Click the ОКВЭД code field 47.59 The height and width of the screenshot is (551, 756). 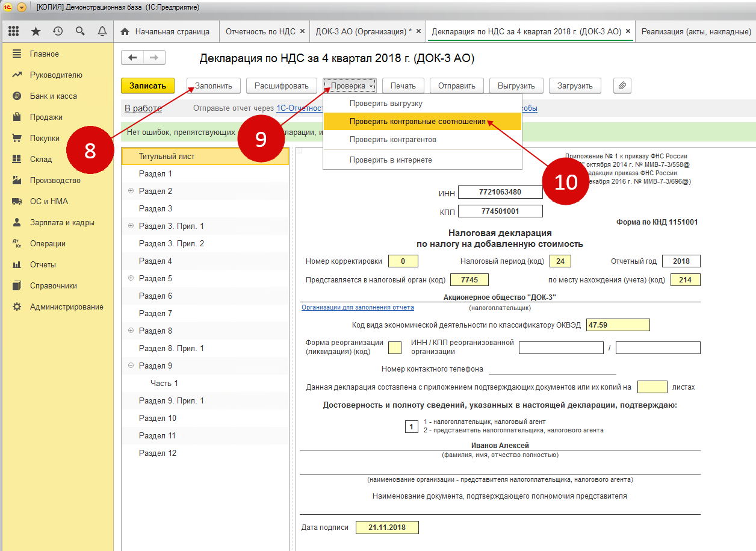[618, 325]
